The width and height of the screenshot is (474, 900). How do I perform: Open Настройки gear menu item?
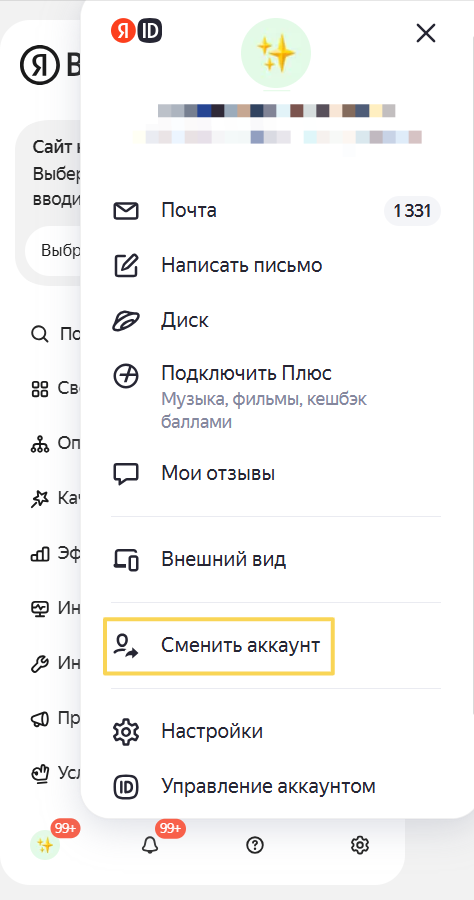coord(187,731)
